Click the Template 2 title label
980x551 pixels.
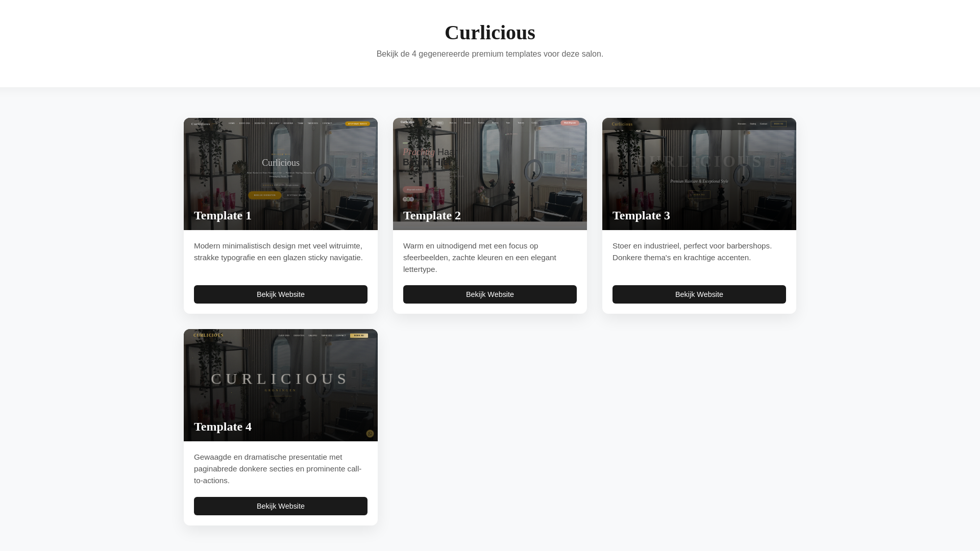coord(432,215)
